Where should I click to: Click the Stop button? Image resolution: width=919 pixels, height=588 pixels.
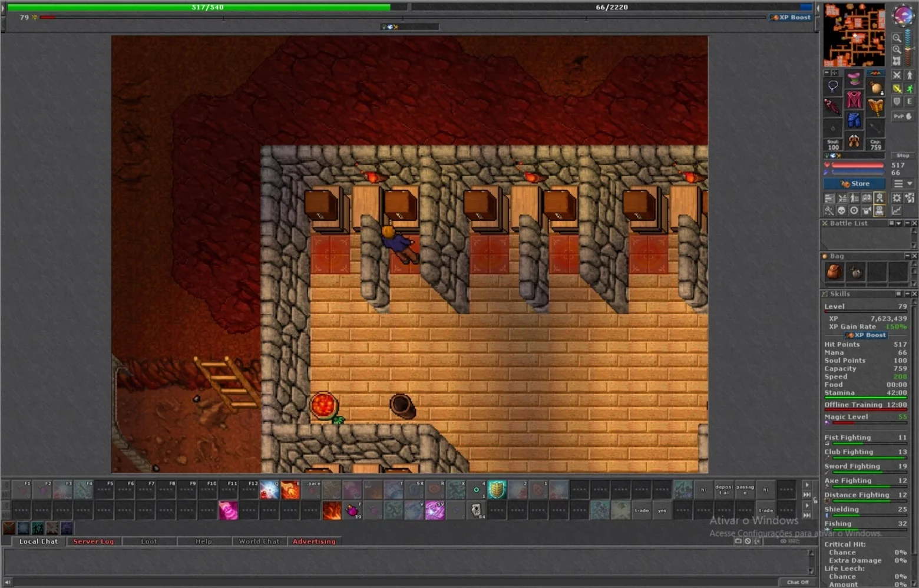click(903, 156)
